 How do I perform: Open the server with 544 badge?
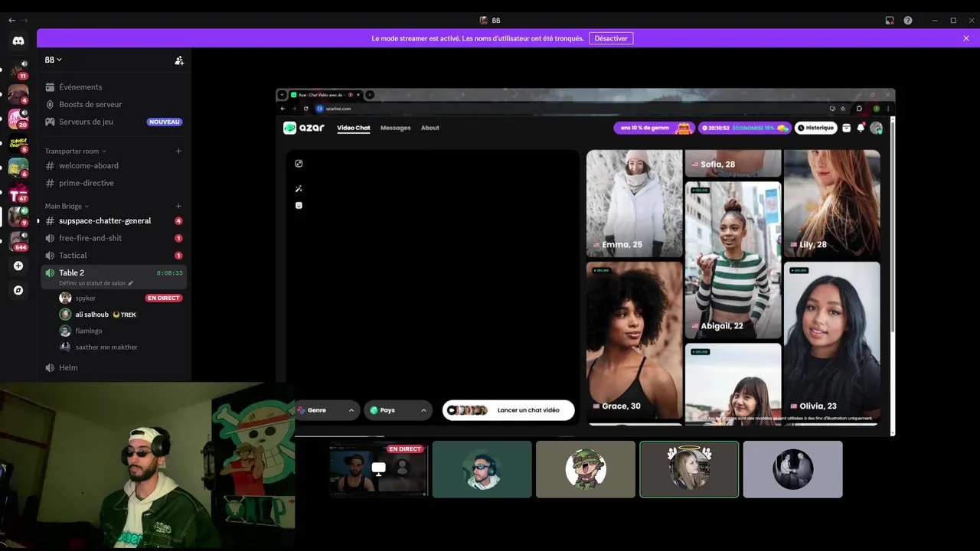point(18,241)
